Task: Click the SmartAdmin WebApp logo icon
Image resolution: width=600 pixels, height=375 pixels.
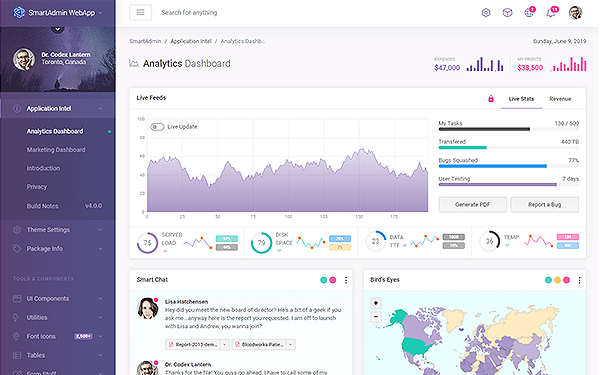Action: point(19,13)
